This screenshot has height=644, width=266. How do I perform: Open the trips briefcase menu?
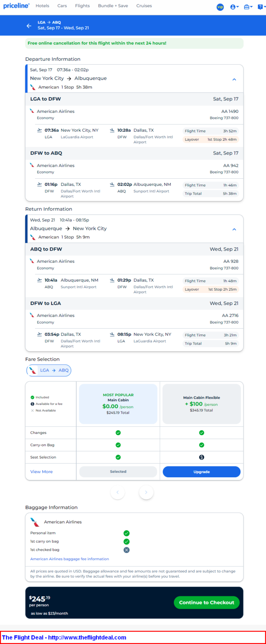click(248, 7)
